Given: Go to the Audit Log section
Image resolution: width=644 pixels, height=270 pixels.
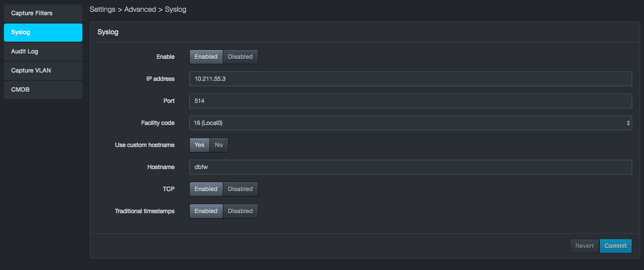Looking at the screenshot, I should [43, 51].
